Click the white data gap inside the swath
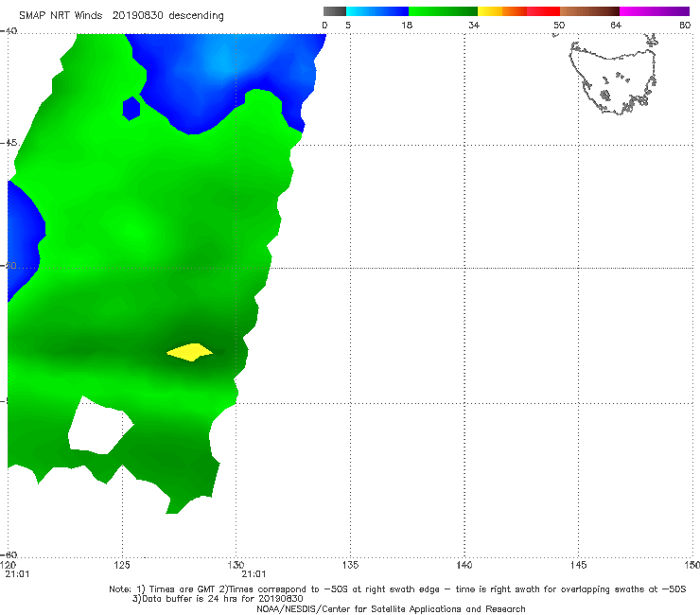This screenshot has width=700, height=615. click(x=100, y=425)
